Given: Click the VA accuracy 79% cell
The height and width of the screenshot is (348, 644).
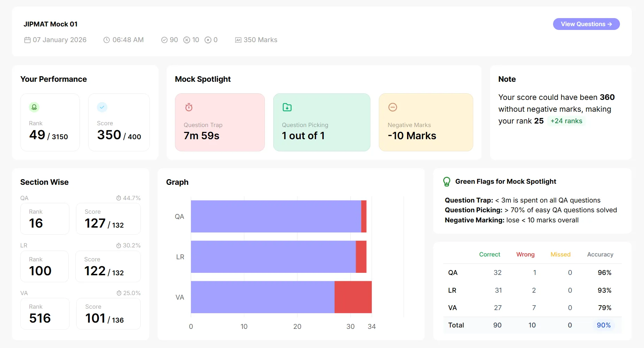Looking at the screenshot, I should 605,308.
